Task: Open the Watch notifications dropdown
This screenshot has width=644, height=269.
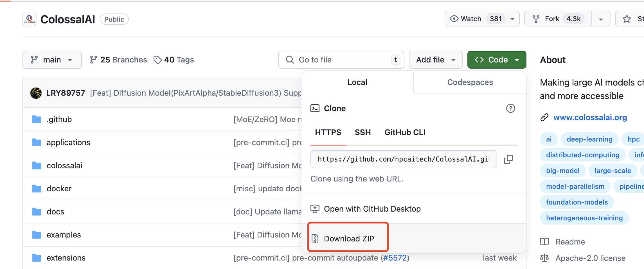Action: 482,19
